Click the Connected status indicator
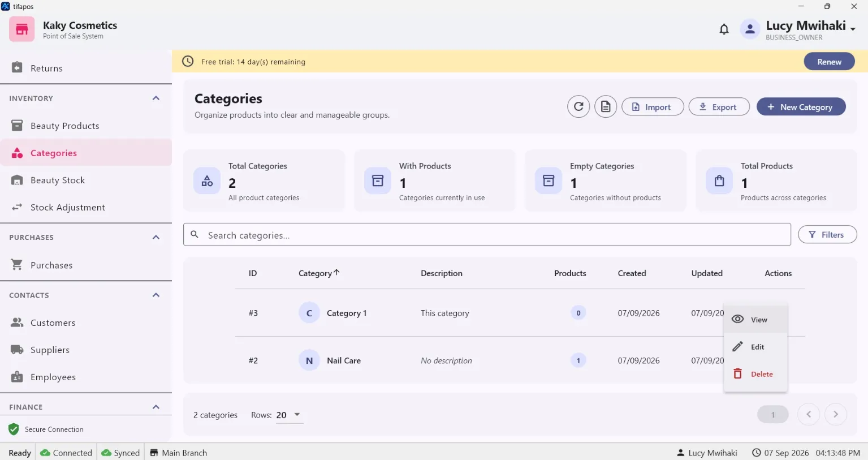868x460 pixels. pos(66,453)
